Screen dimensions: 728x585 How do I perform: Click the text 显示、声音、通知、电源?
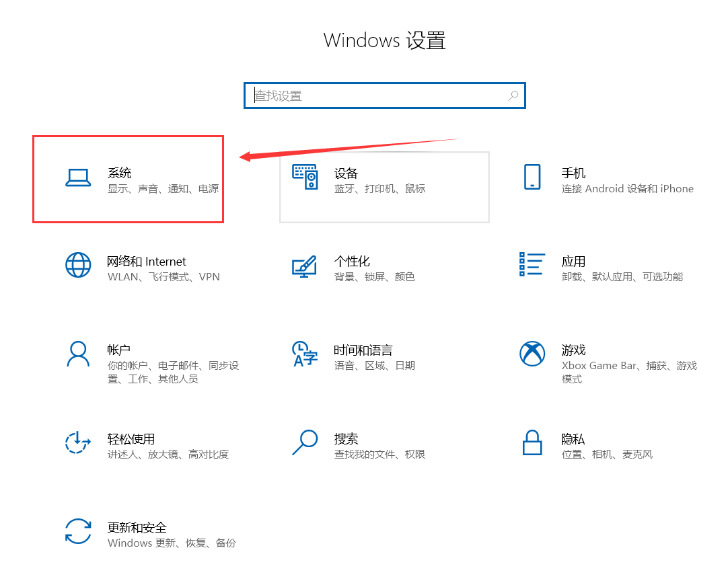(x=163, y=189)
